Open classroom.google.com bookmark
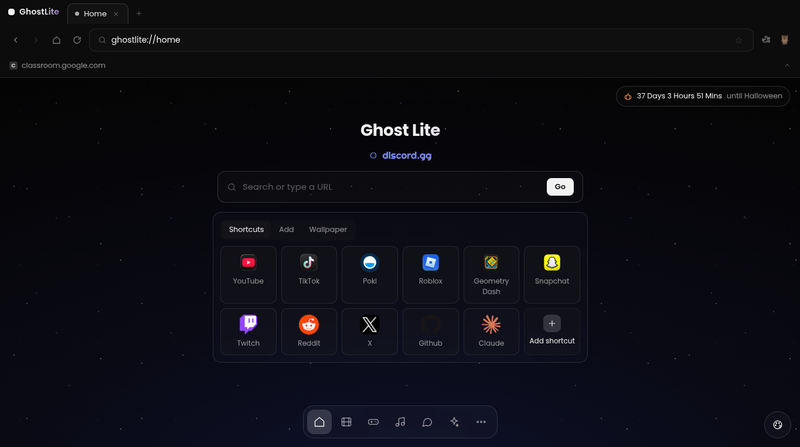800x447 pixels. (58, 65)
